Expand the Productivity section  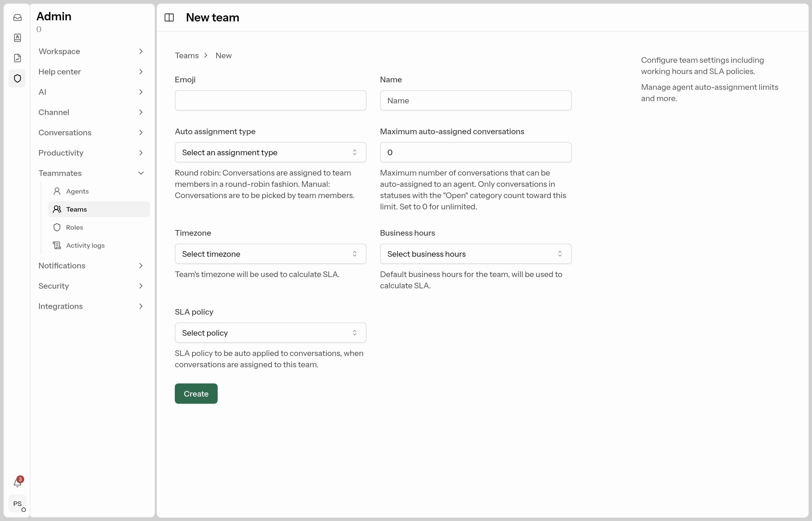click(91, 153)
